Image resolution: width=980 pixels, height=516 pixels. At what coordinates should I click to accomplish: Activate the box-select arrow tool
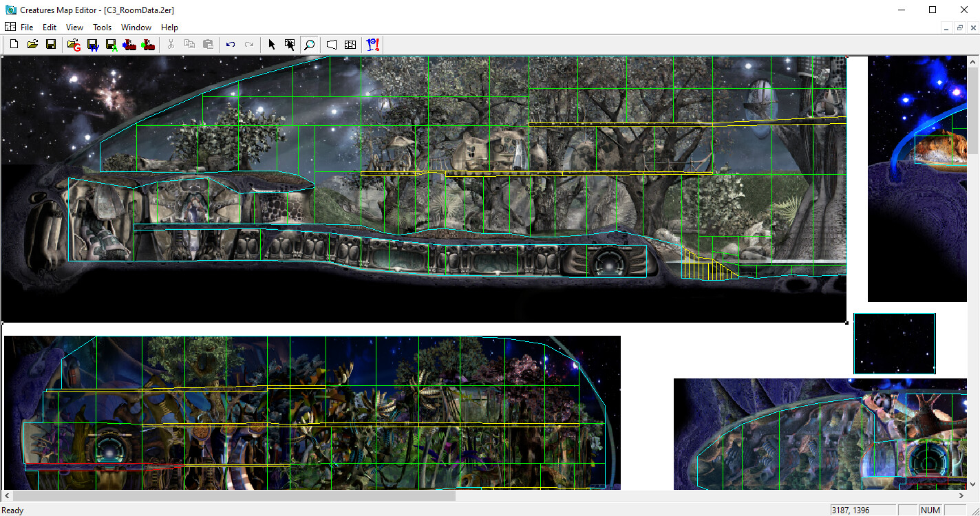290,44
